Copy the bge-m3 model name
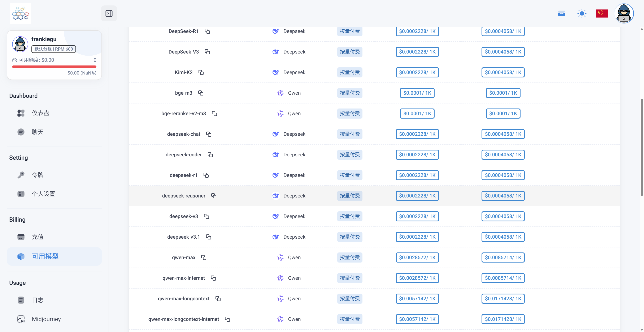Viewport: 644px width, 332px height. click(201, 93)
